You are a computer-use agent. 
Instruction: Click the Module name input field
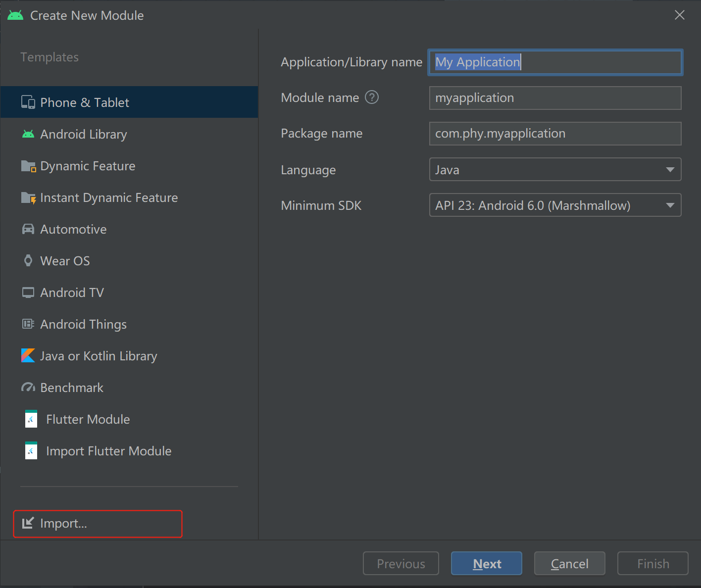[555, 98]
